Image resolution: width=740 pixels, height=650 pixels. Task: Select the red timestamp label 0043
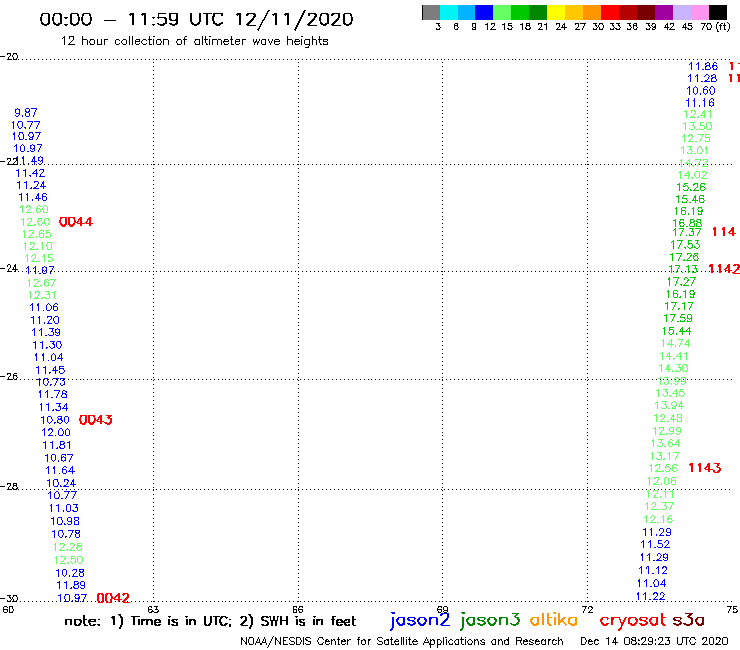(96, 420)
